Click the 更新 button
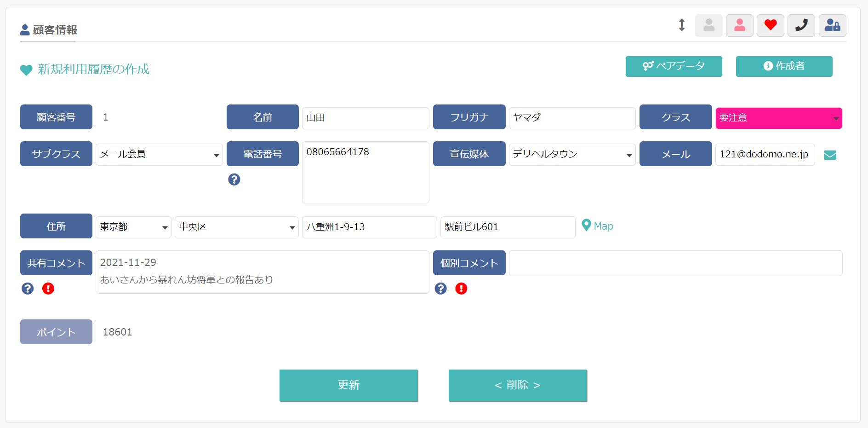 (348, 385)
